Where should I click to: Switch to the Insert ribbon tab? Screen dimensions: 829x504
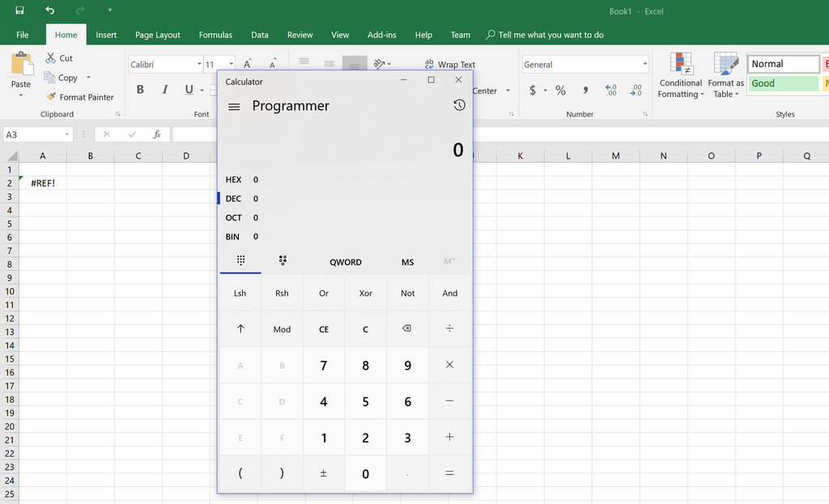click(x=106, y=35)
